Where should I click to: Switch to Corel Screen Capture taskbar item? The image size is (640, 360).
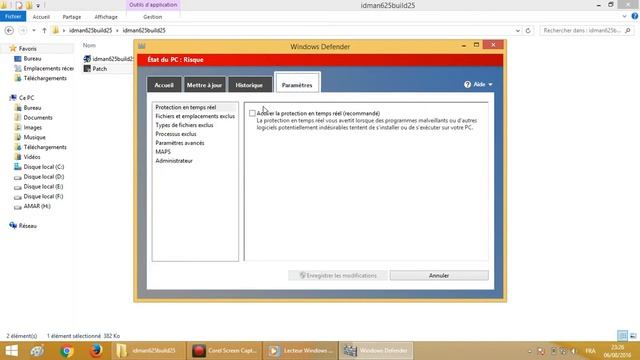click(224, 351)
